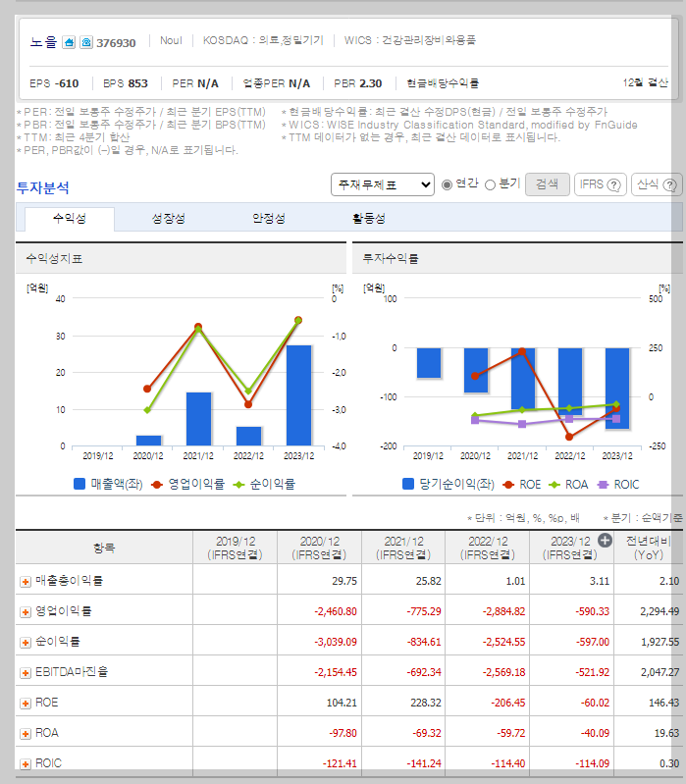Expand the ROIC row
Viewport: 686px width, 784px height.
coord(25,764)
